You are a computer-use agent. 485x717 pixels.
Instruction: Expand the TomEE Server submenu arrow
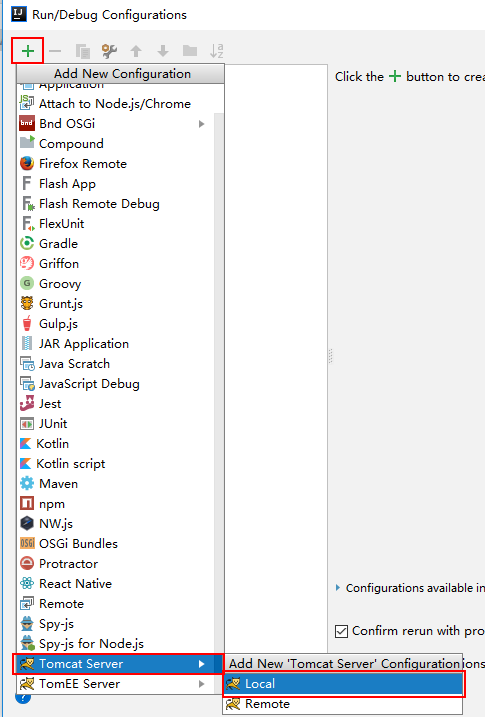(x=202, y=684)
